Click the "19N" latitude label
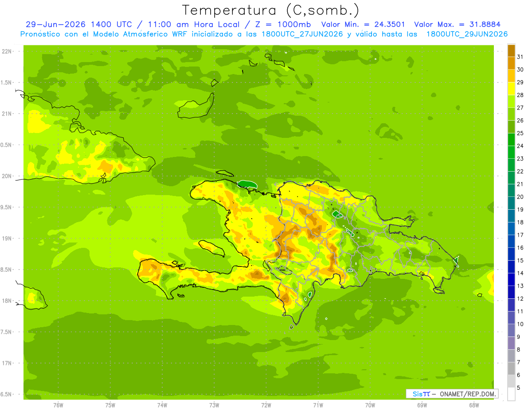The image size is (532, 411). coord(7,238)
